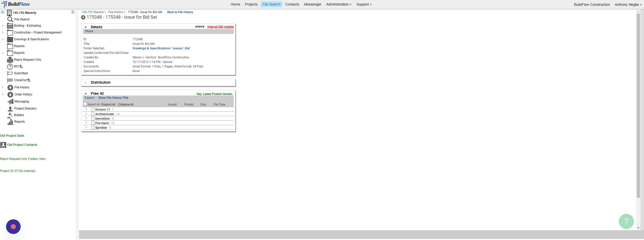The image size is (644, 240).
Task: Expand the Order History tree node
Action: point(3,94)
